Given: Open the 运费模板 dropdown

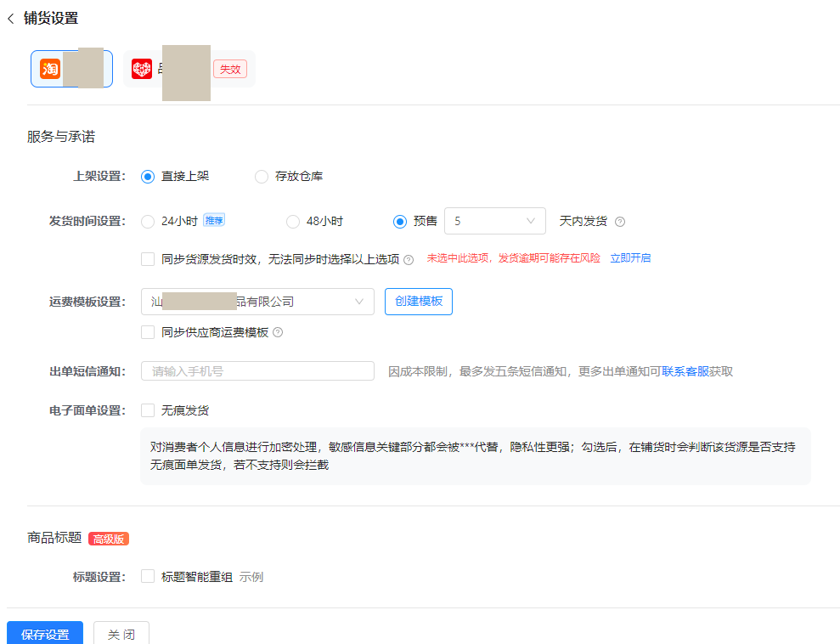Looking at the screenshot, I should 257,302.
